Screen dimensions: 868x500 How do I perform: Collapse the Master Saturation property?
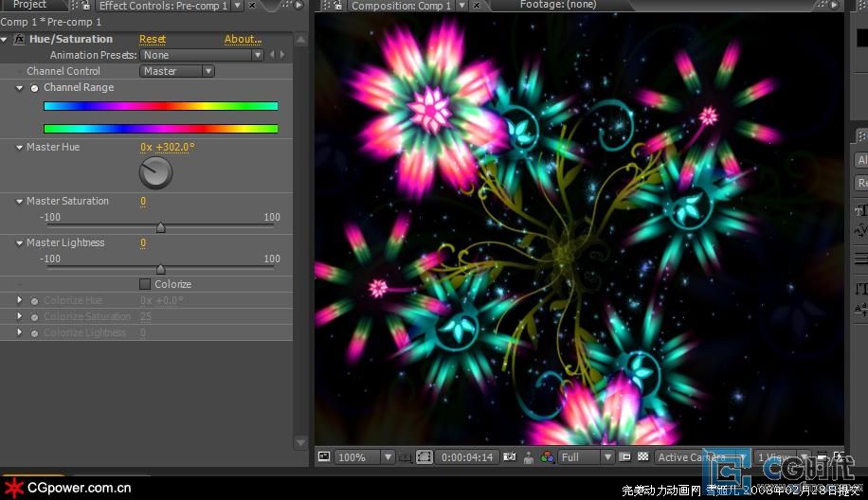pos(19,202)
